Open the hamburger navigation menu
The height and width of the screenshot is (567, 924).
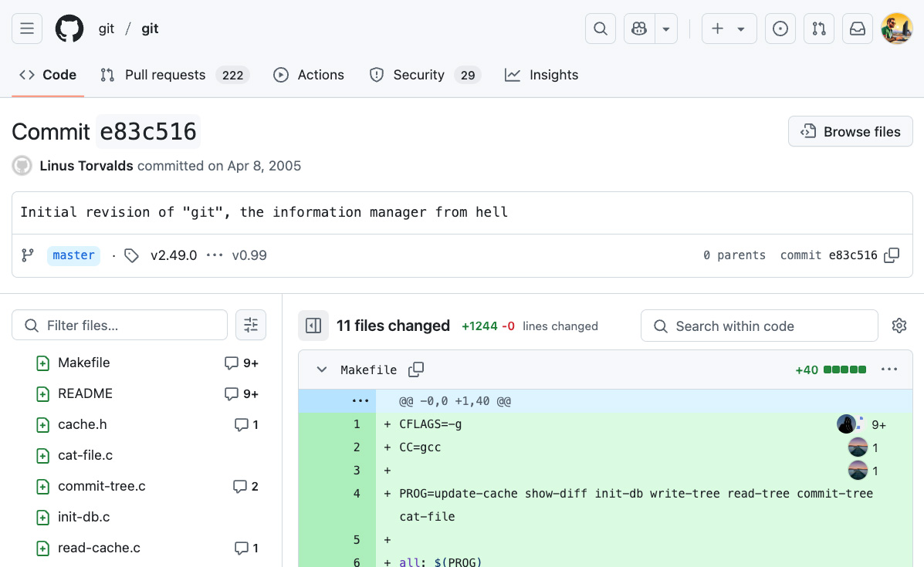27,29
